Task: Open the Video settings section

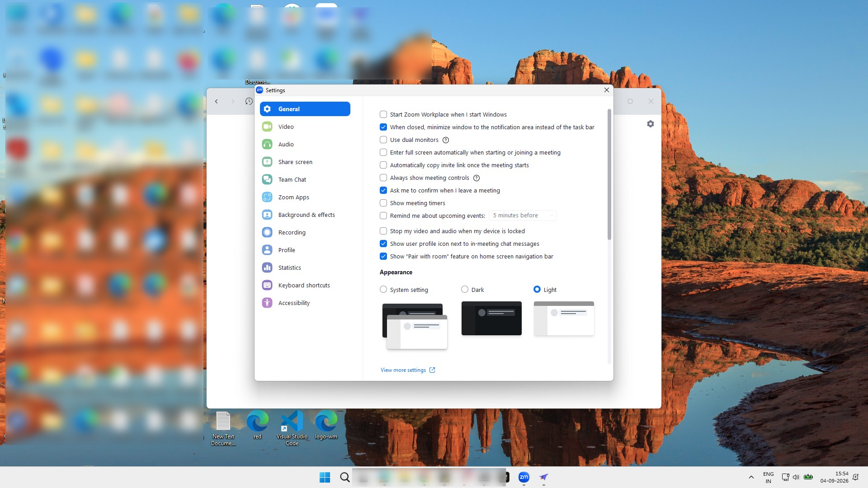Action: (x=305, y=127)
